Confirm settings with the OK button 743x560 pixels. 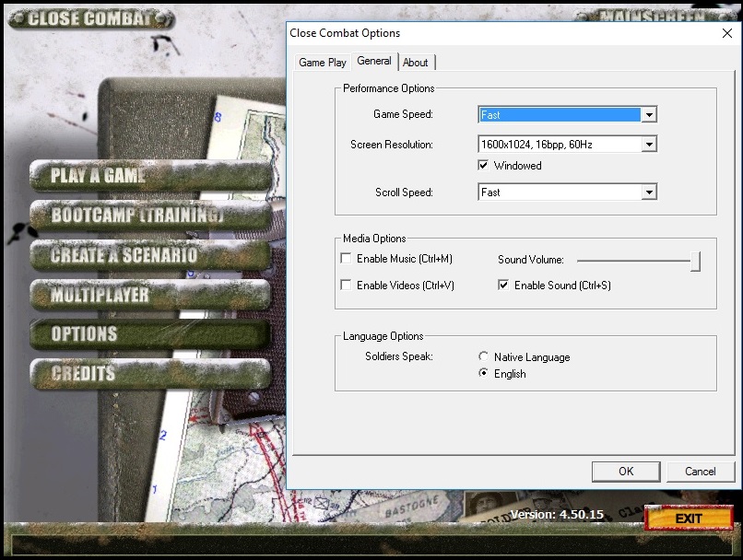pos(626,472)
